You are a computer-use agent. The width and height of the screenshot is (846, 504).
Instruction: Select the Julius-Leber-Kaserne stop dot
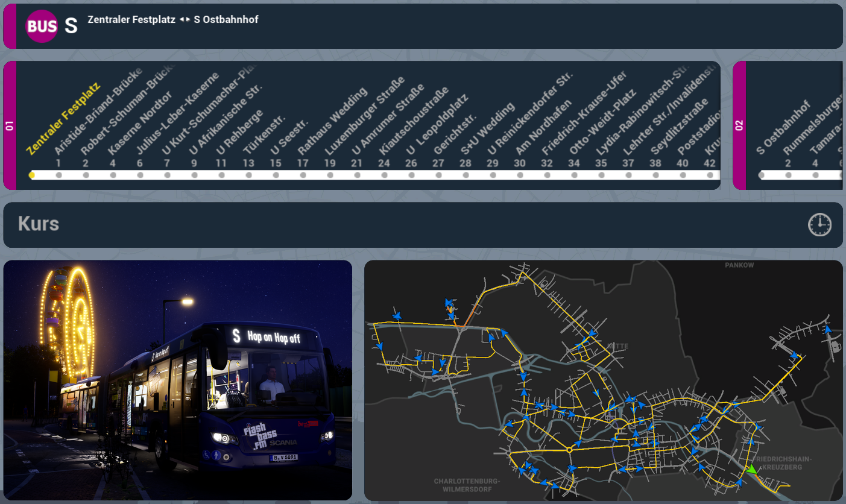point(140,175)
